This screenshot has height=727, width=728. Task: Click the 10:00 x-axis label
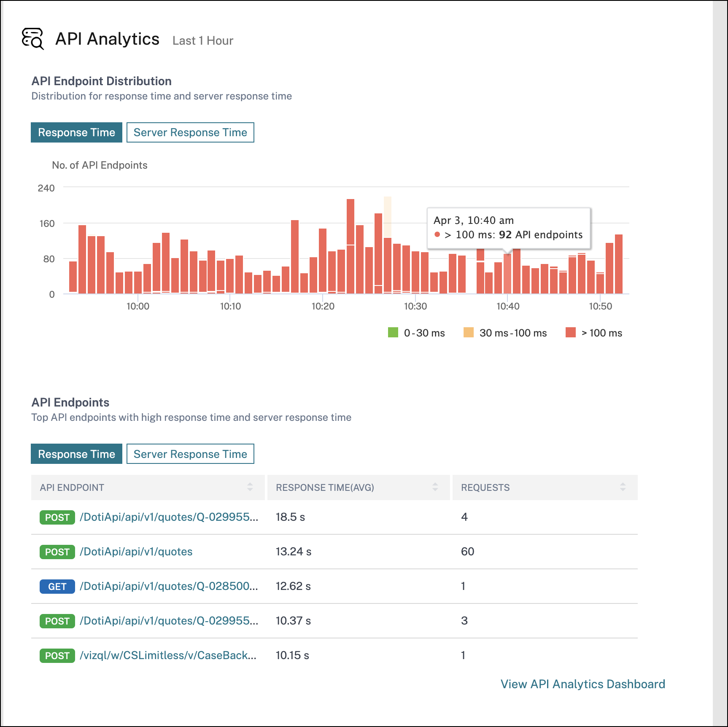(138, 306)
